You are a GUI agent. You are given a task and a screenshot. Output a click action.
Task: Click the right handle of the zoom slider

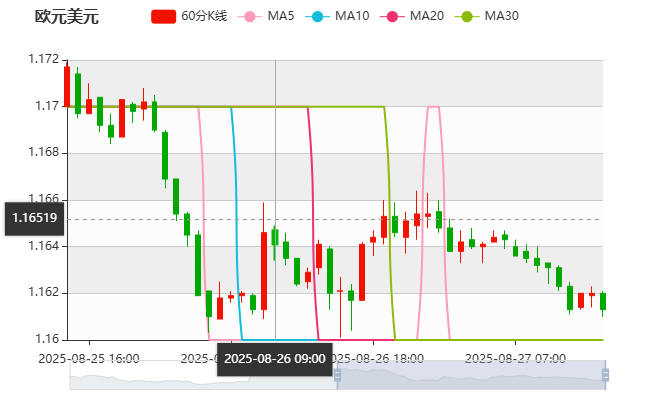point(606,376)
